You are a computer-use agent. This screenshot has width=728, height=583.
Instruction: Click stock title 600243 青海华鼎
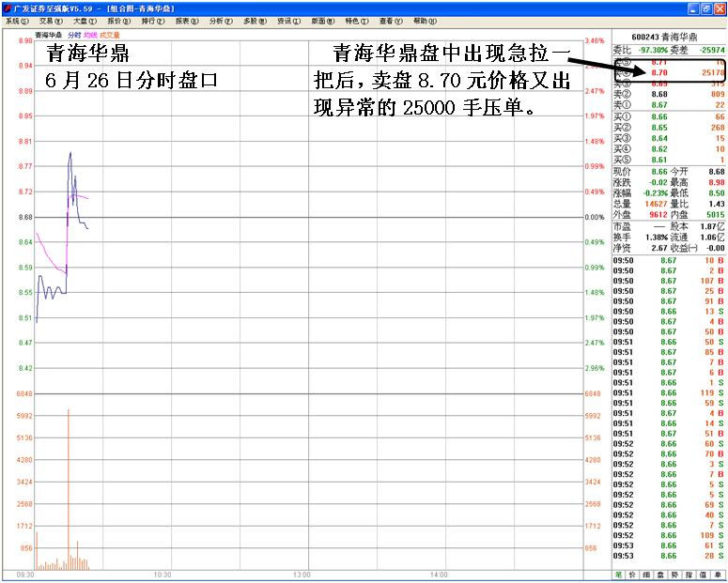point(664,38)
